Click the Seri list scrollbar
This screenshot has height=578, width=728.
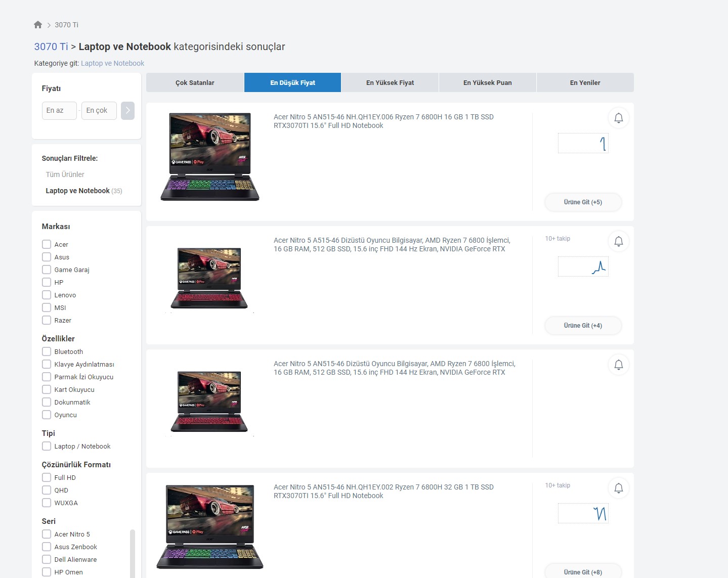133,554
